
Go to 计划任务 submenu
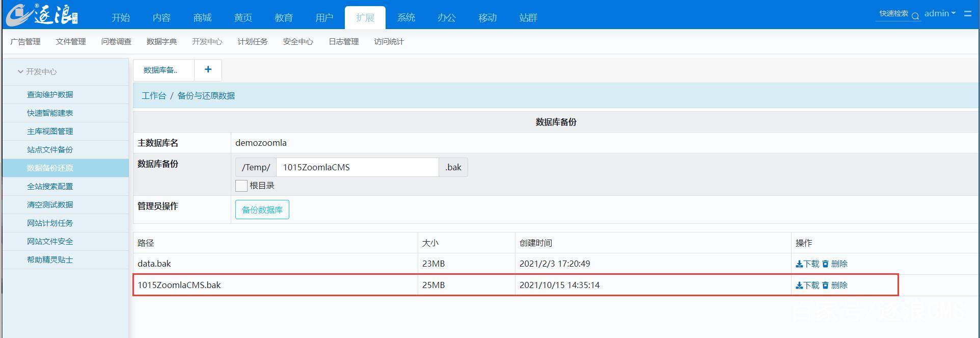[253, 42]
